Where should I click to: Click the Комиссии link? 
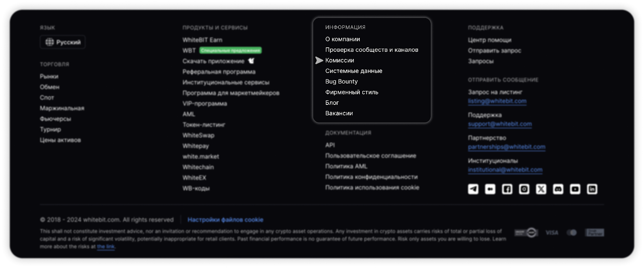point(340,60)
